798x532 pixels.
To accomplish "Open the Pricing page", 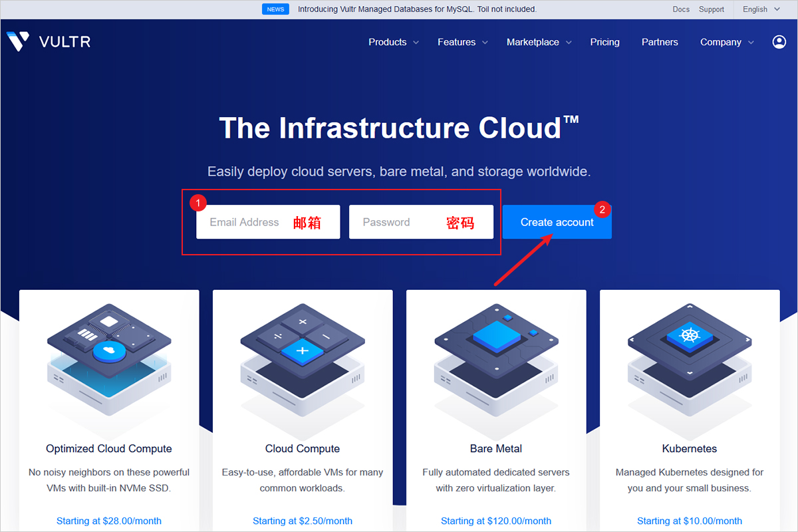I will pos(604,42).
